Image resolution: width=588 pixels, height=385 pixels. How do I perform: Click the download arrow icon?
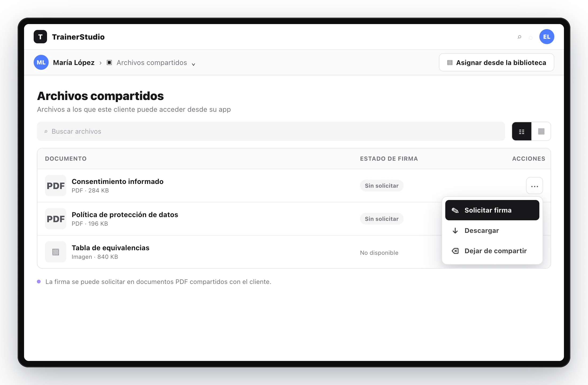point(455,231)
